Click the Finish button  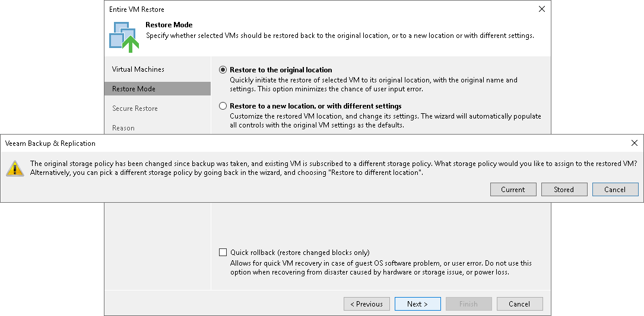coord(468,304)
